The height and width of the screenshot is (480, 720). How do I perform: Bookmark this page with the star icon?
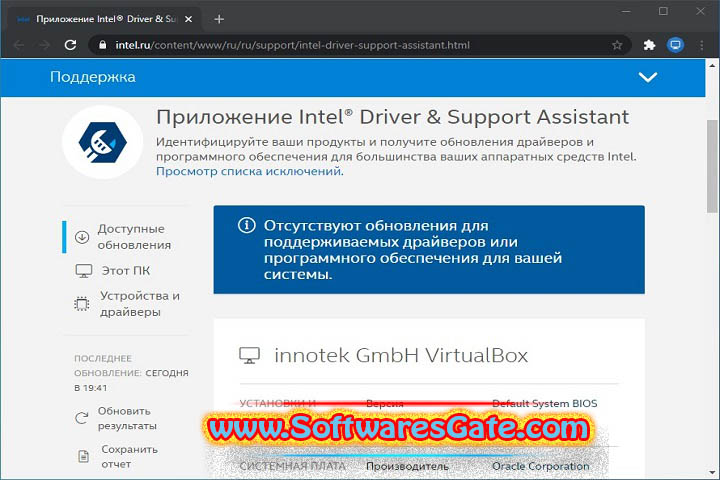(617, 45)
